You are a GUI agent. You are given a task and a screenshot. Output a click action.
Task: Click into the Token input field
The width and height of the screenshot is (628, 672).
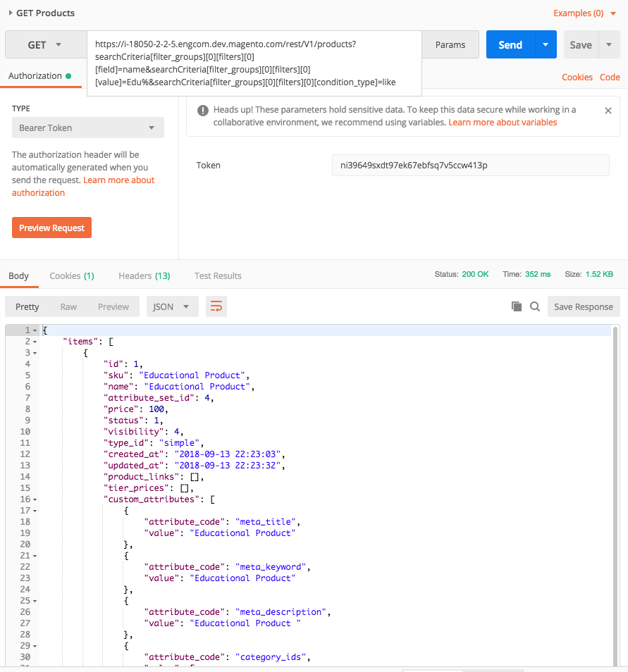coord(469,165)
